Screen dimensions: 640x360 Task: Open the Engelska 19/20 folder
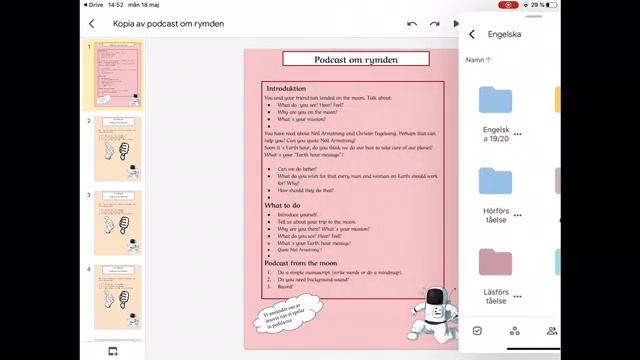click(496, 100)
